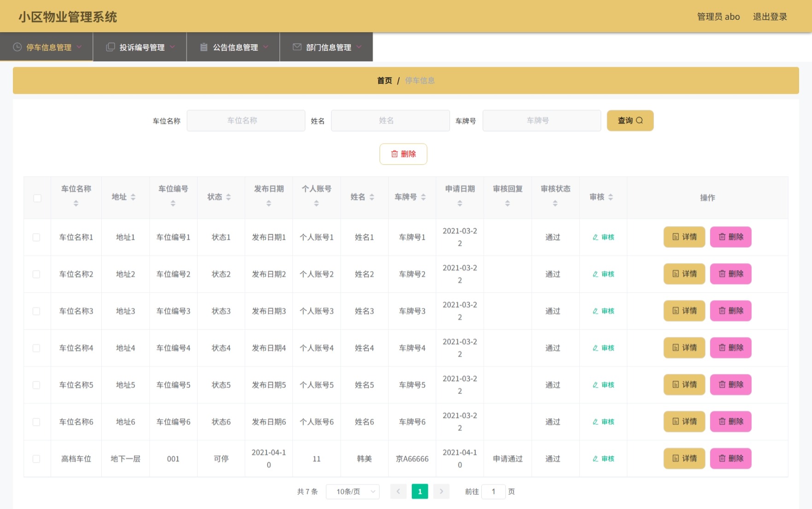Check the row checkbox for 车位名称6
Image resolution: width=812 pixels, height=509 pixels.
36,422
